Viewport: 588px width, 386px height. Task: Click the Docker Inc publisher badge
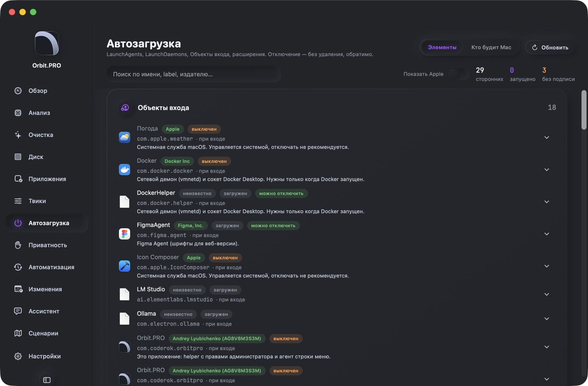pyautogui.click(x=177, y=161)
